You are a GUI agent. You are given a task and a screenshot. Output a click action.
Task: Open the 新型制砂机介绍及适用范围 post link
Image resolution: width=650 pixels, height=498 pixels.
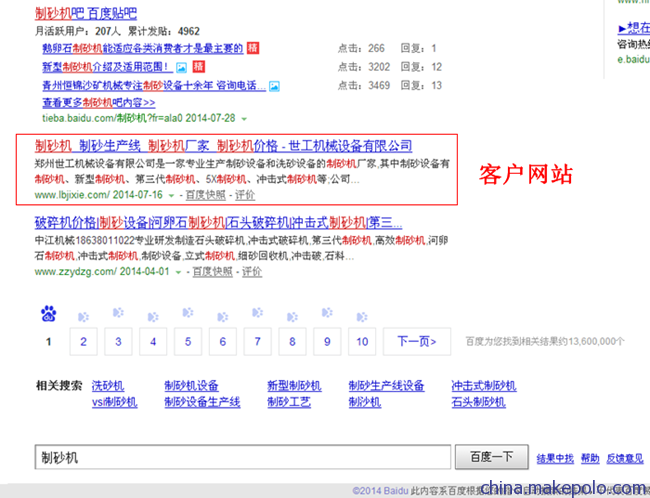107,67
